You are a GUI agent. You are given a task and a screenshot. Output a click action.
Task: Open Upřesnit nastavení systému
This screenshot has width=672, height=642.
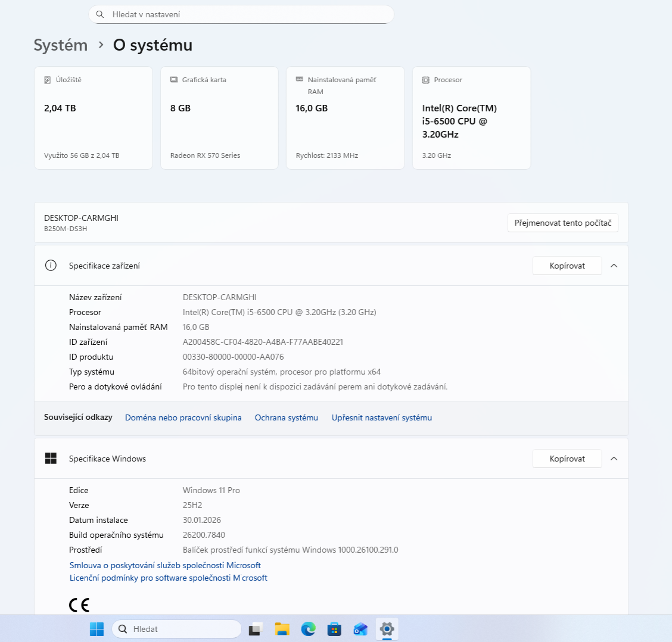(x=381, y=417)
